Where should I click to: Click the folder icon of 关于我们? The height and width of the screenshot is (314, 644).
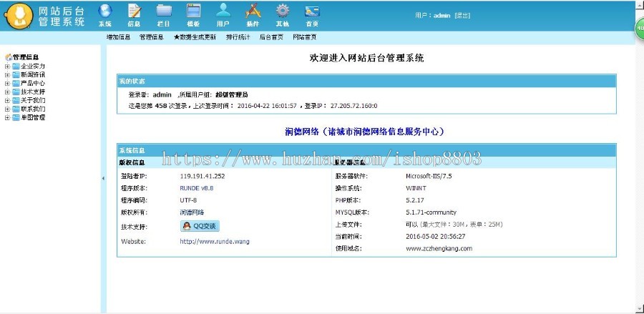click(16, 101)
